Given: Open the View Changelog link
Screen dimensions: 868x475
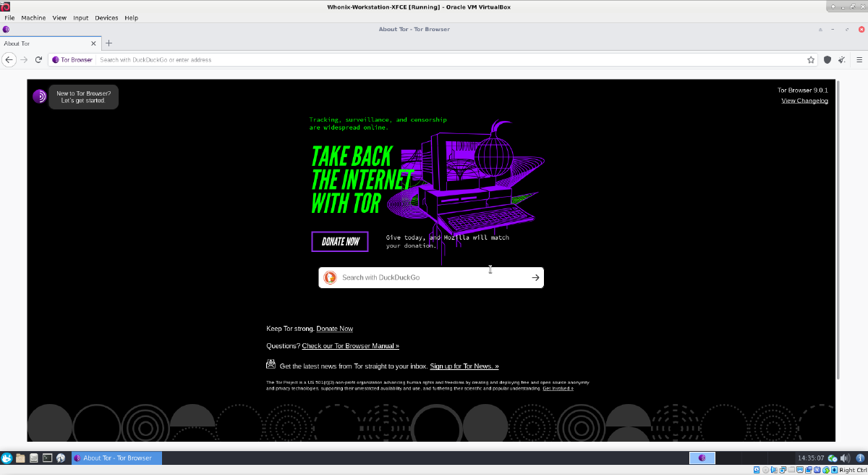Looking at the screenshot, I should [x=804, y=101].
